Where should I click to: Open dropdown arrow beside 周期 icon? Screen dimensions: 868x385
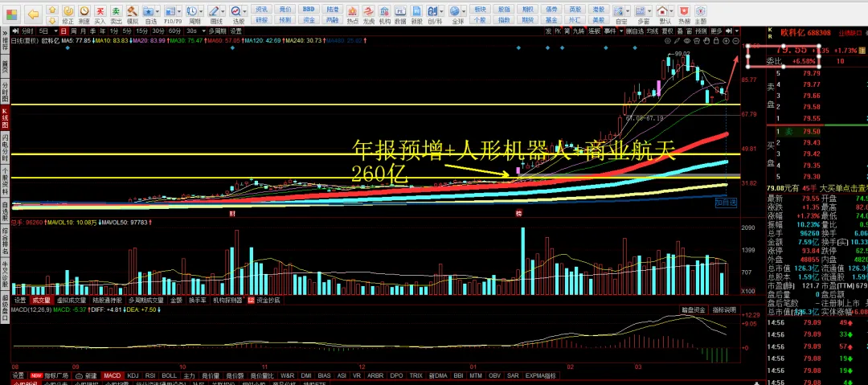[x=200, y=11]
